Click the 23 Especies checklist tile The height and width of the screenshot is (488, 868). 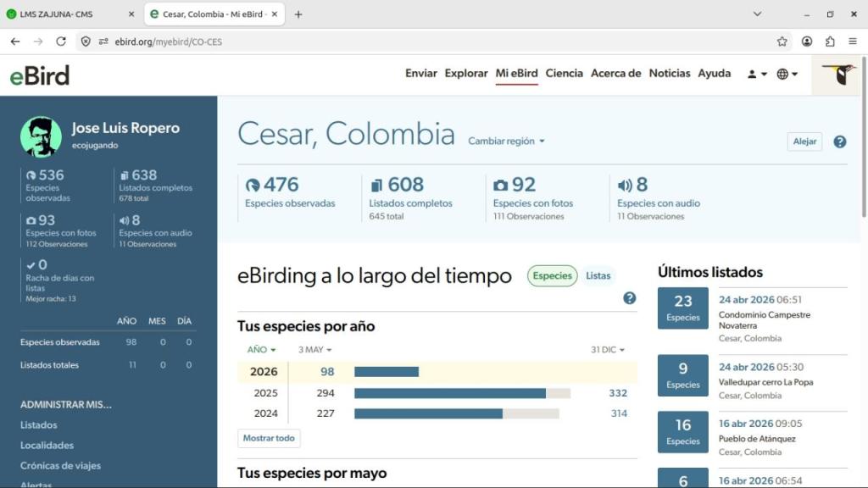point(682,308)
